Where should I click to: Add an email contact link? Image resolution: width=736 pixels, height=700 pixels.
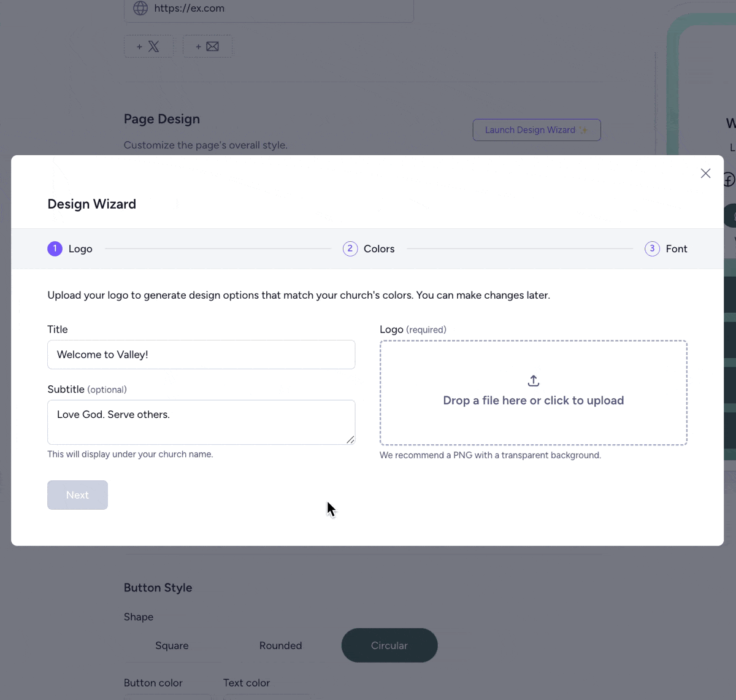coord(207,47)
